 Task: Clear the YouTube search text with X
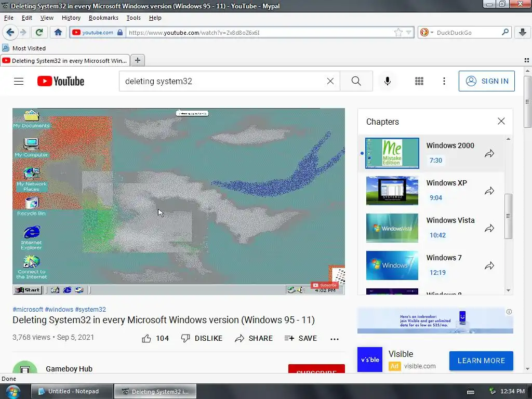coord(330,81)
